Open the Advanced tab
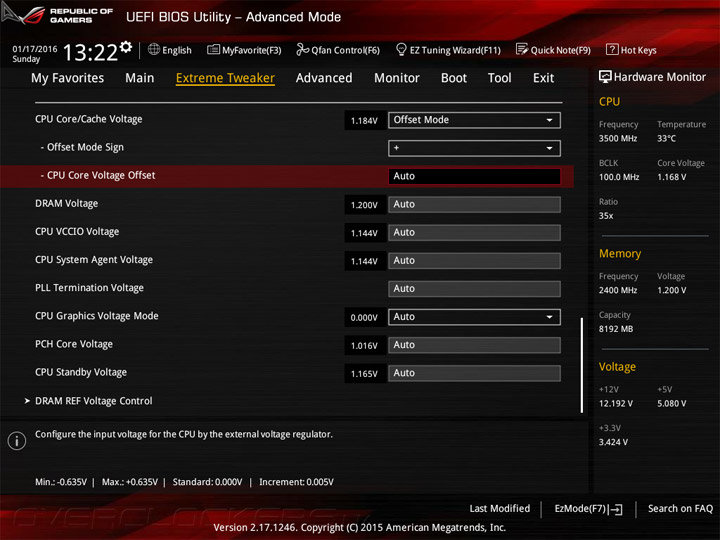Image resolution: width=720 pixels, height=540 pixels. [324, 78]
